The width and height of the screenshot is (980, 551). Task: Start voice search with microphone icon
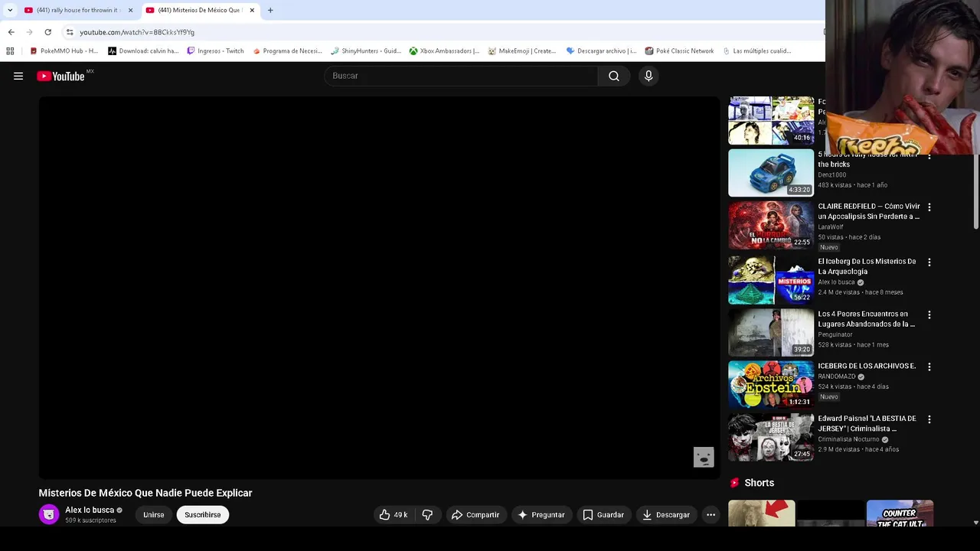(x=648, y=76)
